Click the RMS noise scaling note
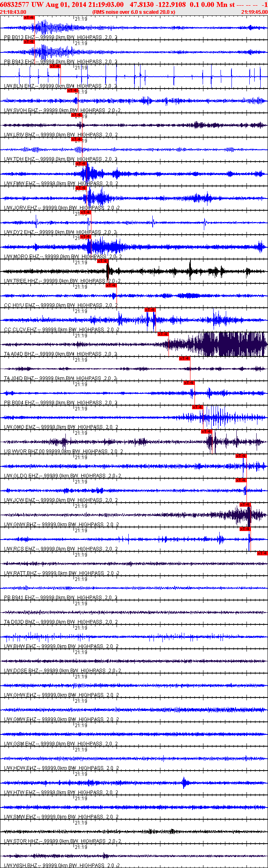This screenshot has height=868, width=268. (x=134, y=12)
